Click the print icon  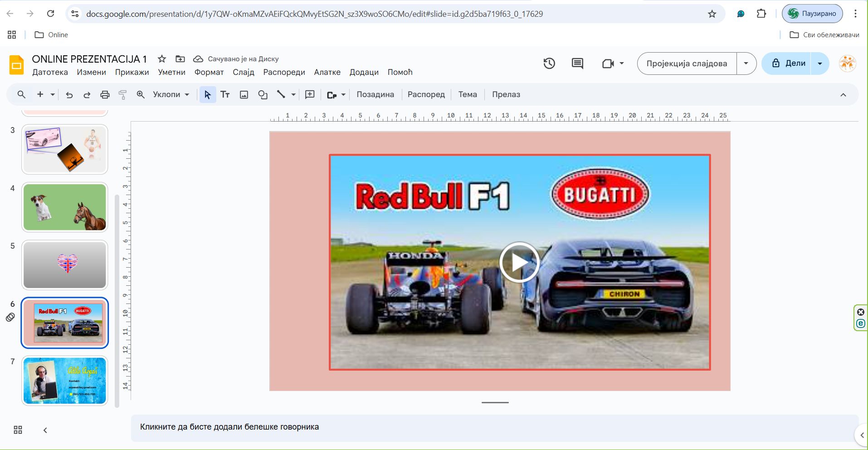coord(105,95)
